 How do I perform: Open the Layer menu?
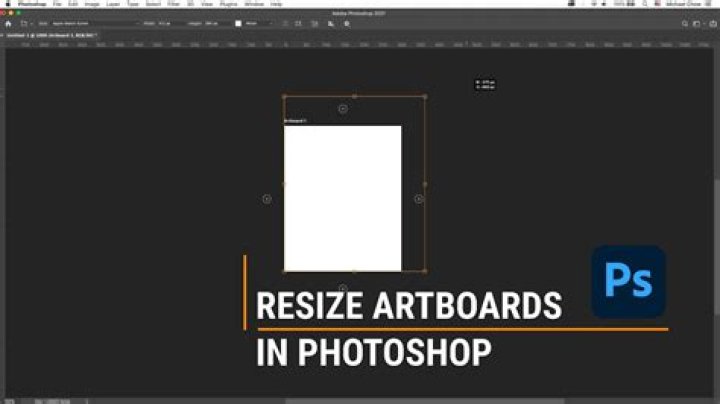pos(112,4)
